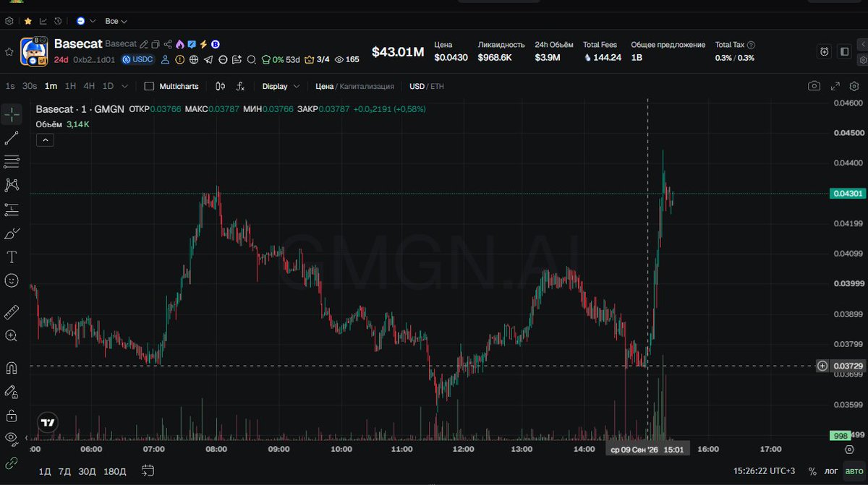Toggle авто scale button
This screenshot has width=868, height=485.
854,471
